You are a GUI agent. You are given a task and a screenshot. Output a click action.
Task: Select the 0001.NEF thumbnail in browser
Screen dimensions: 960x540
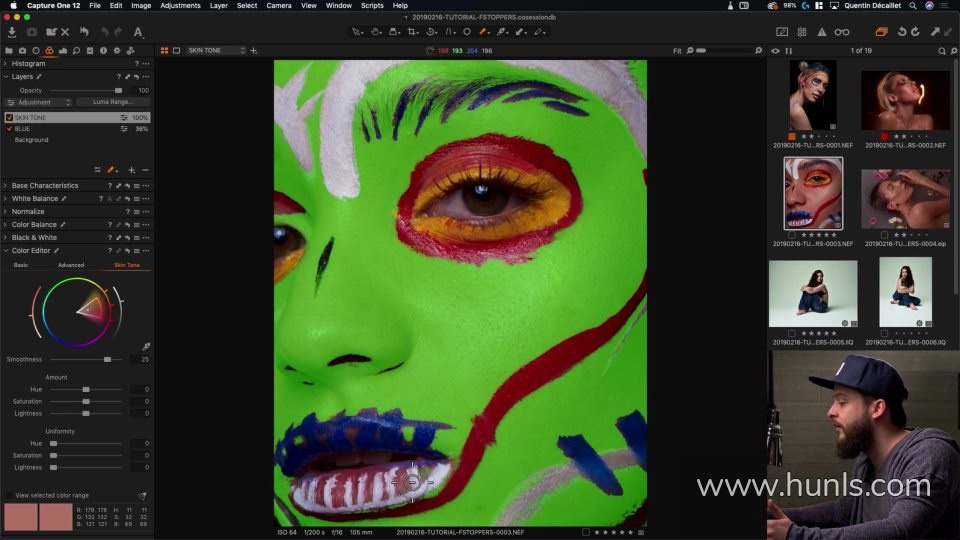[812, 95]
